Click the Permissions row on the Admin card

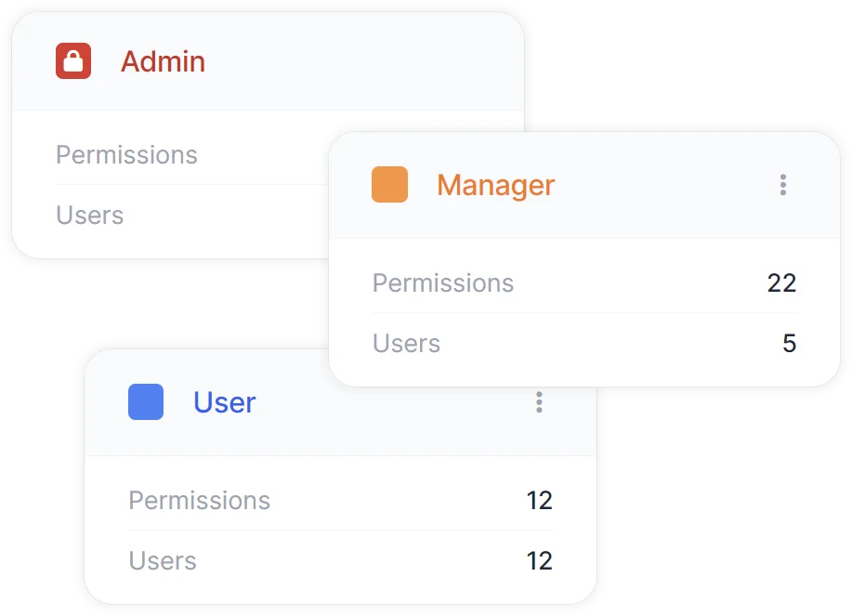point(126,155)
